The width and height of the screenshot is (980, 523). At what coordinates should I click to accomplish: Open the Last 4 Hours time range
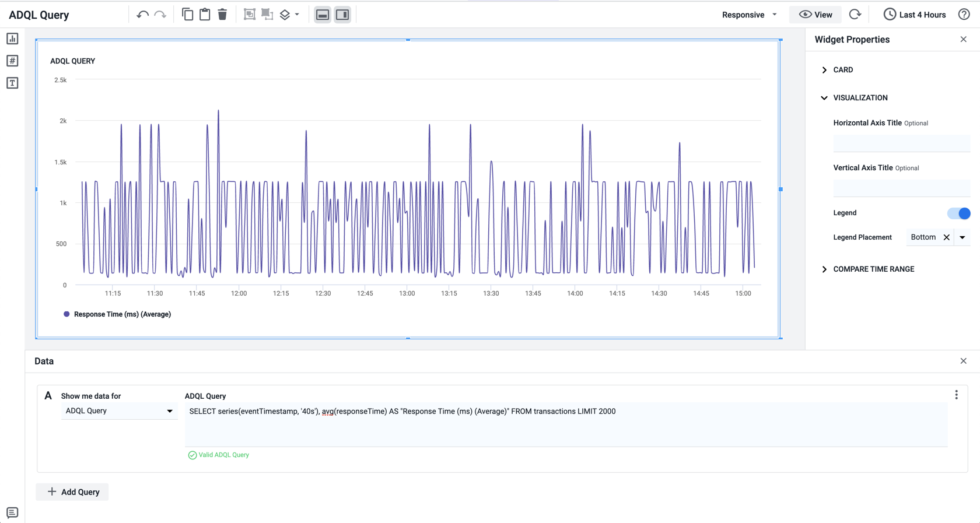915,15
